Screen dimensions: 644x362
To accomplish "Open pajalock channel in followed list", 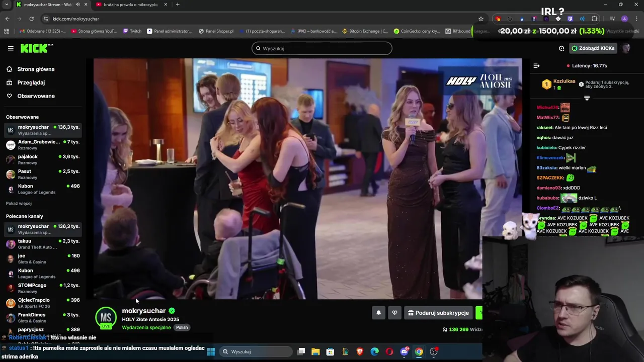I will coord(43,159).
